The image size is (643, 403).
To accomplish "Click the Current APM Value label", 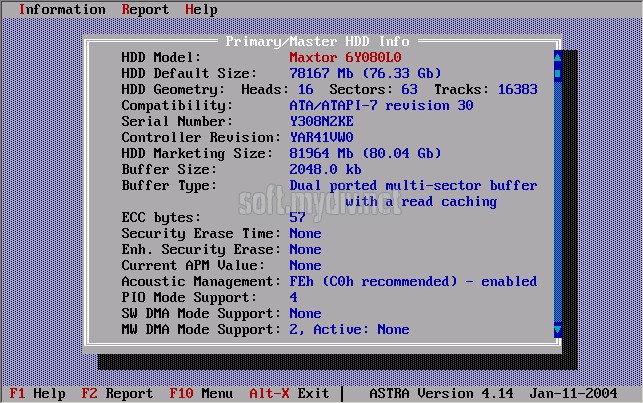I will pyautogui.click(x=193, y=265).
